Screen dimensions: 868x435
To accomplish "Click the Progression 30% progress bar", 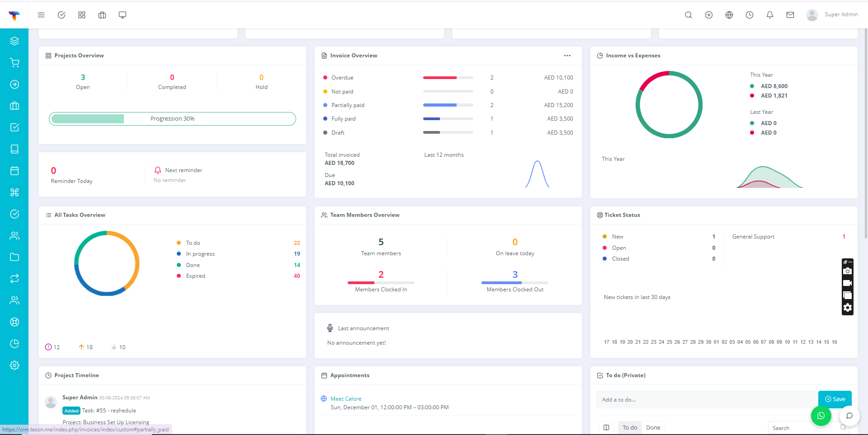I will (172, 119).
